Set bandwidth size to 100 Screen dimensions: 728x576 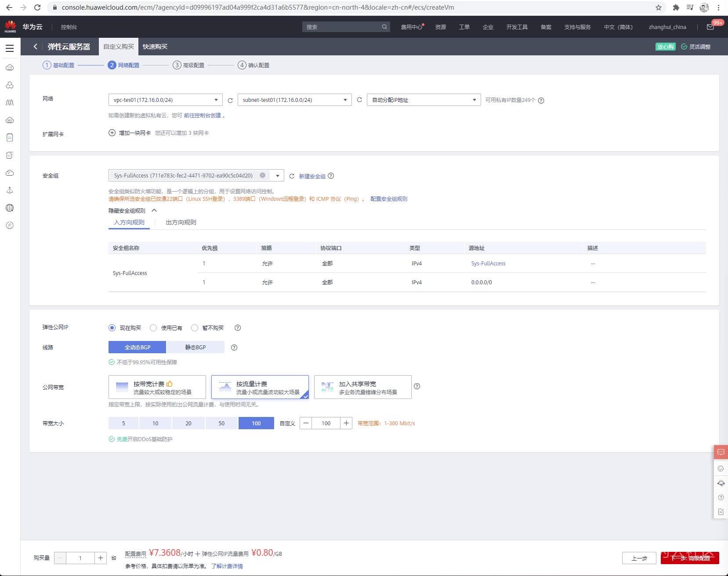coord(256,423)
